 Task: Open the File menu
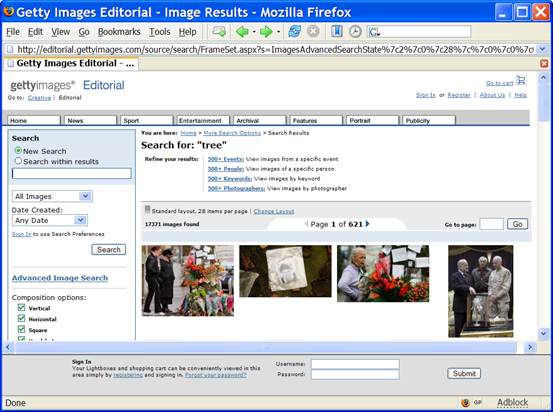coord(13,32)
